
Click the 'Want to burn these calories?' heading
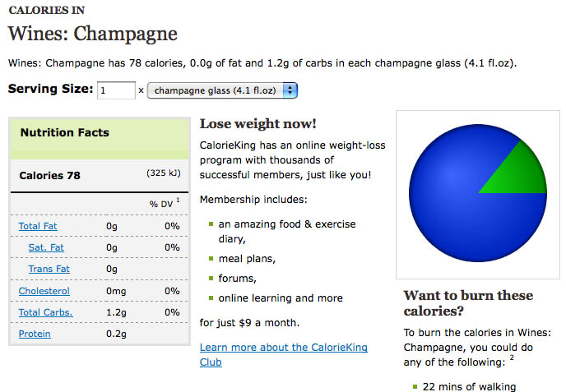pos(468,303)
